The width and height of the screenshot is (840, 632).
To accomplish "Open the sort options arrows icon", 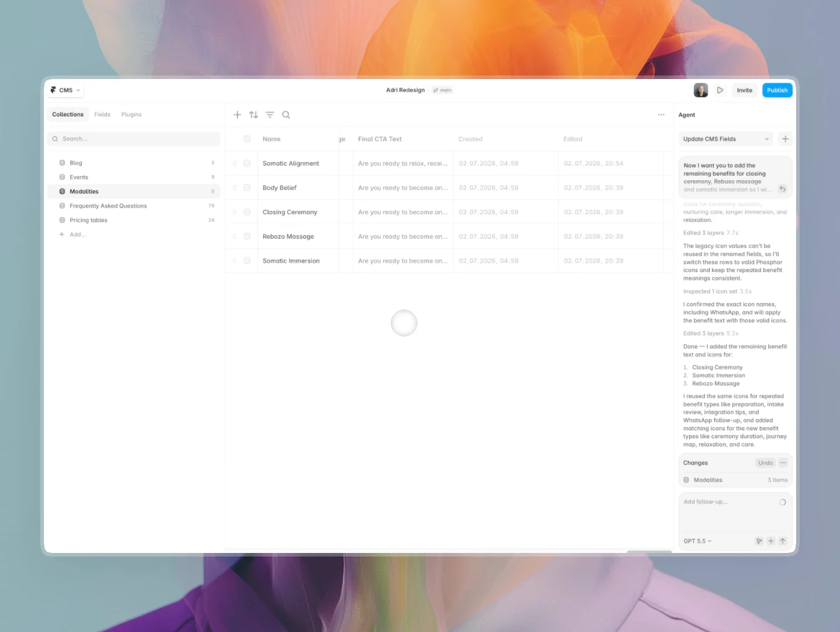I will (x=253, y=115).
